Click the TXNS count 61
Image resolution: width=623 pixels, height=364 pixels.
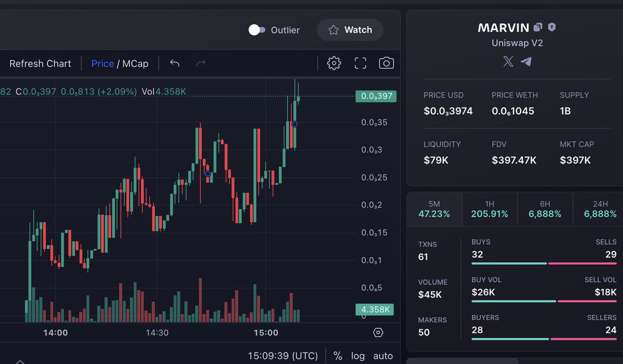[423, 257]
